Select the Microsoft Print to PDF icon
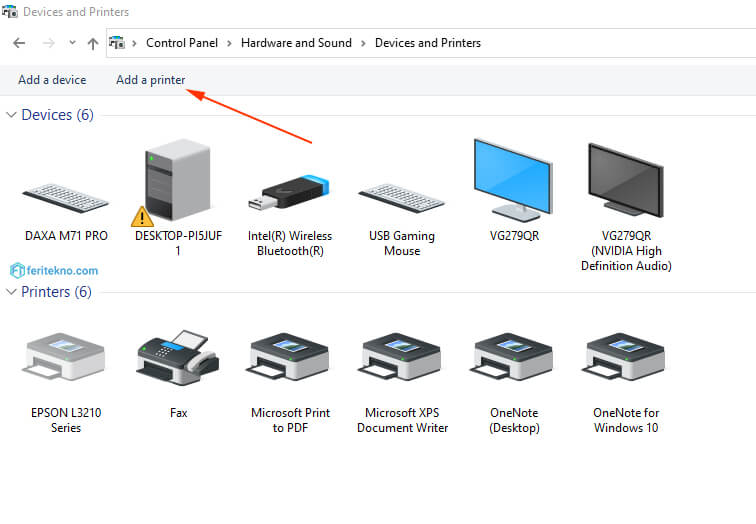756x524 pixels. click(x=288, y=357)
